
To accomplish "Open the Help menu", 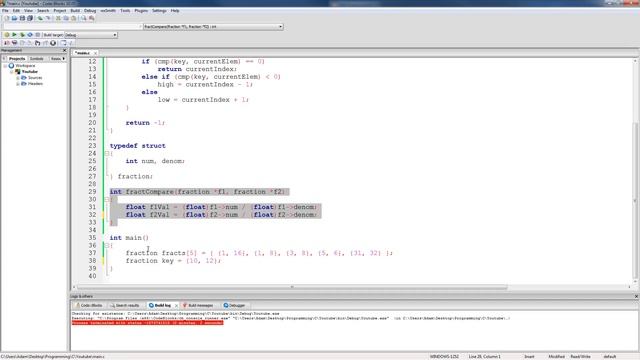I will (175, 11).
